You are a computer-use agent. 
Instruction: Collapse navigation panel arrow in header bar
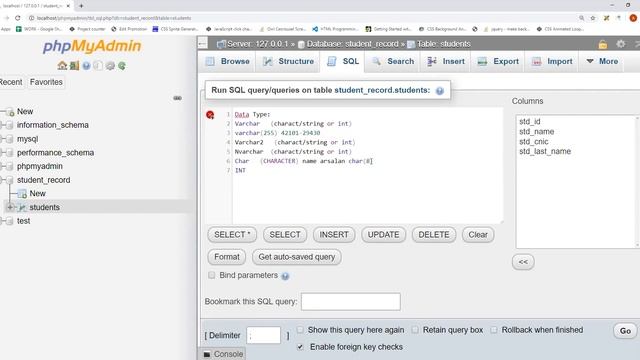(203, 43)
